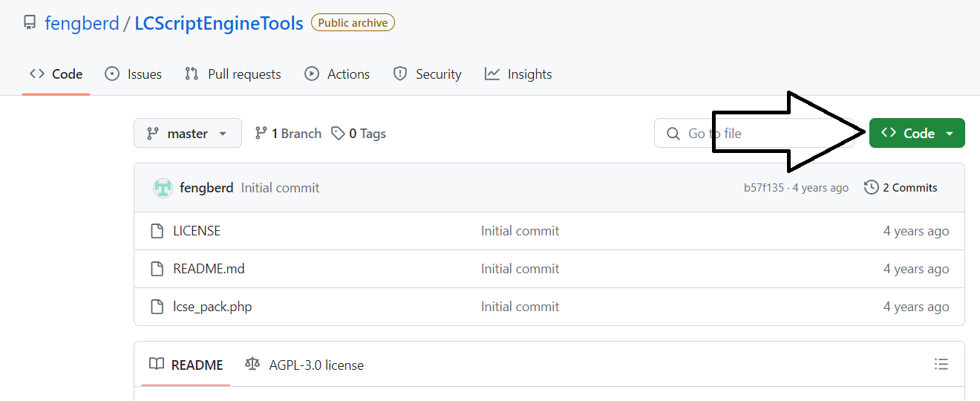Click the fengberd owner link in header
Viewport: 980px width, 401px height.
(82, 23)
